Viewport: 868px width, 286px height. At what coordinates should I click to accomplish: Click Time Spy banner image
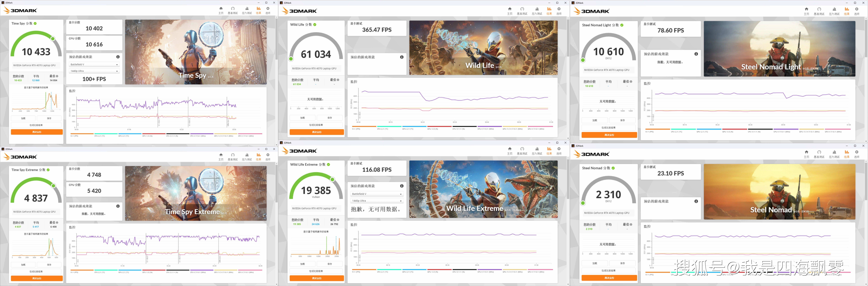tap(196, 52)
